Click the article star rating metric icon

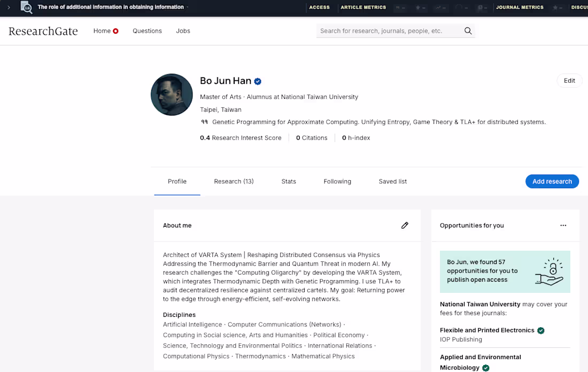coord(420,7)
